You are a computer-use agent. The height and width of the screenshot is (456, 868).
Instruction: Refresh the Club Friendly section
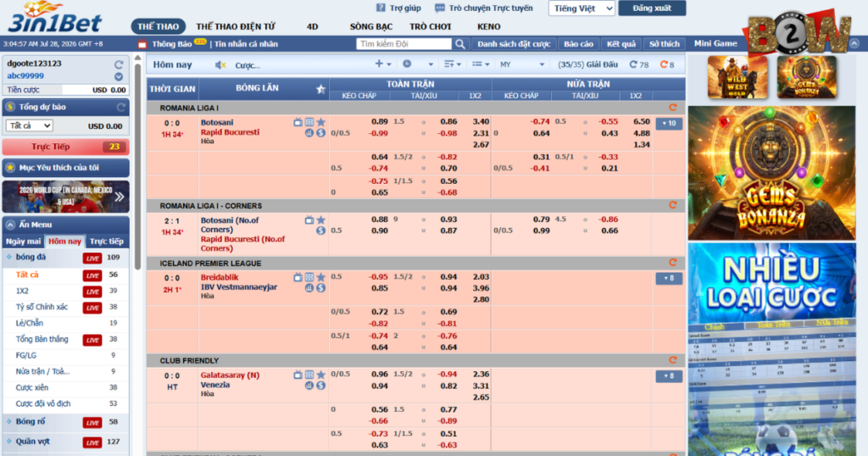click(672, 360)
